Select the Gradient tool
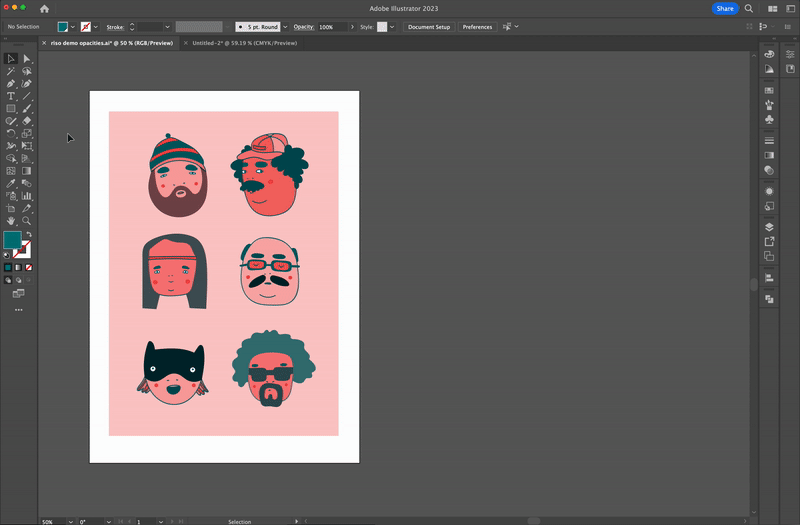The width and height of the screenshot is (800, 525). (x=27, y=171)
